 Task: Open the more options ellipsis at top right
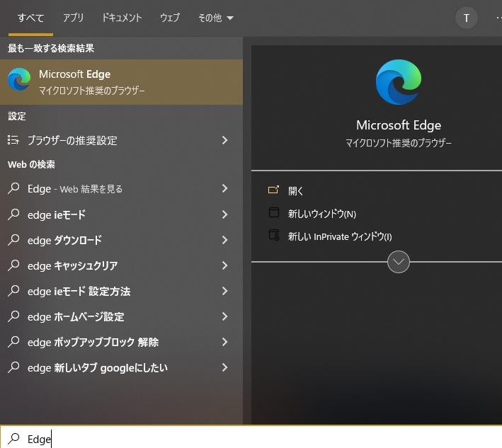point(498,18)
